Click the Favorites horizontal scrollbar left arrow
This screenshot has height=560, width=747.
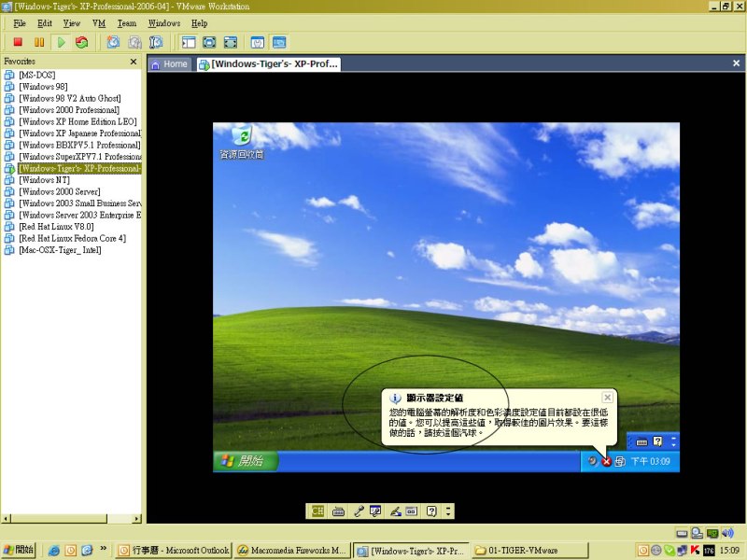(7, 519)
